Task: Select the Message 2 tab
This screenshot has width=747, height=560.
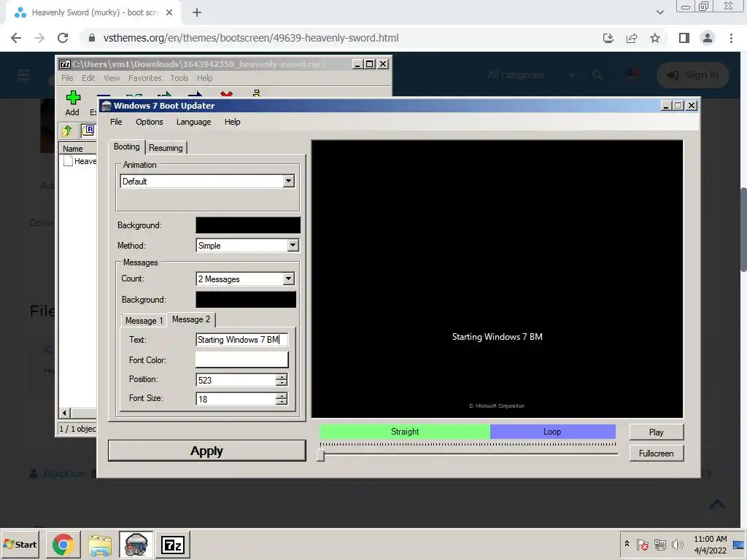Action: [191, 319]
